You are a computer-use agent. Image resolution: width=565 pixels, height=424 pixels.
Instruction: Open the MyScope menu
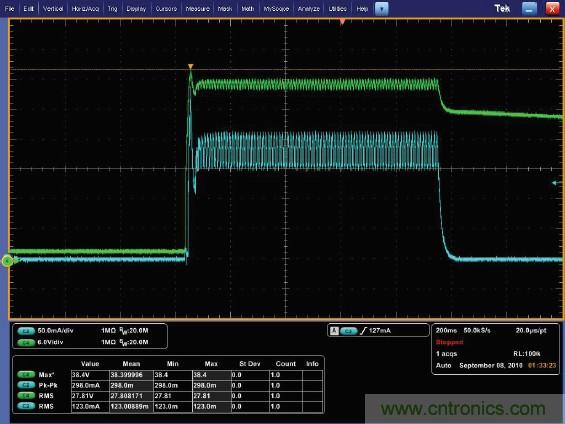(x=276, y=9)
